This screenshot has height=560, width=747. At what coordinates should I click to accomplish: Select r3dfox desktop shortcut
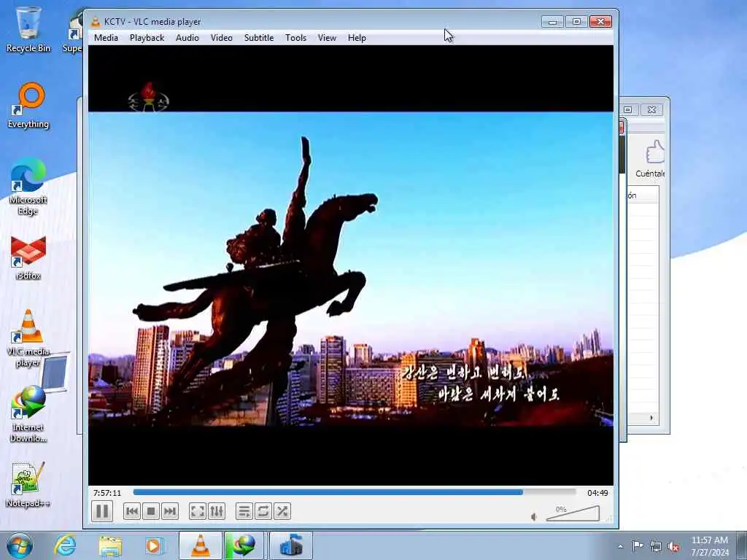coord(28,257)
